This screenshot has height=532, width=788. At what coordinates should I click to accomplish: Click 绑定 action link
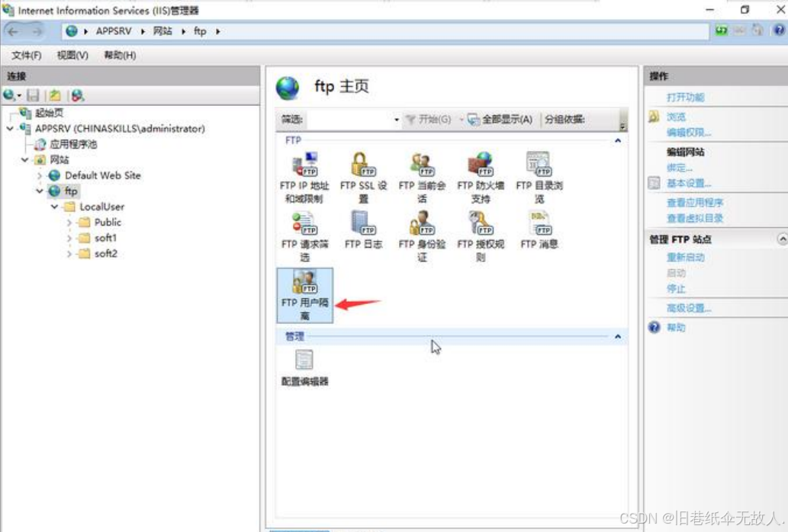pyautogui.click(x=680, y=168)
